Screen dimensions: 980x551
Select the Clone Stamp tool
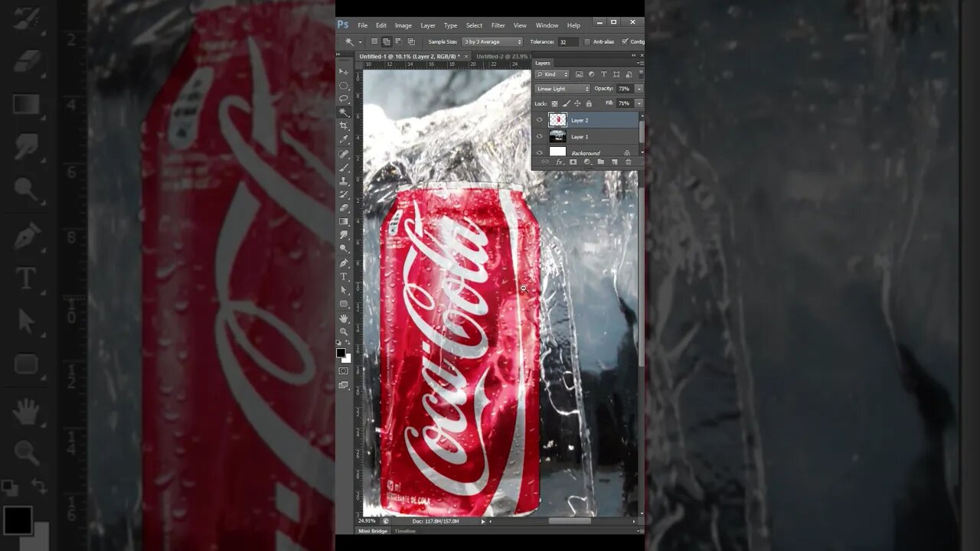click(x=344, y=181)
